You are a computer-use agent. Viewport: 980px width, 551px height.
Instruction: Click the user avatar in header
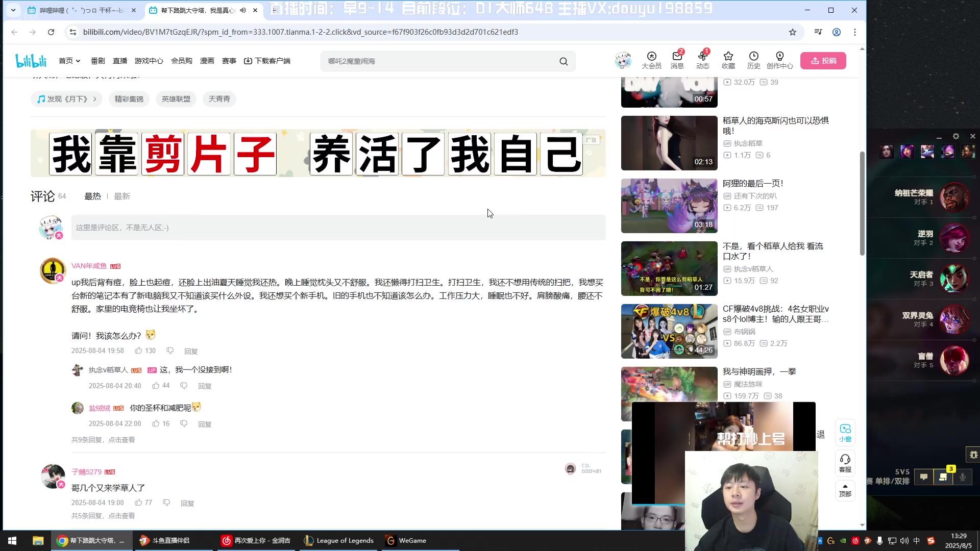[623, 60]
